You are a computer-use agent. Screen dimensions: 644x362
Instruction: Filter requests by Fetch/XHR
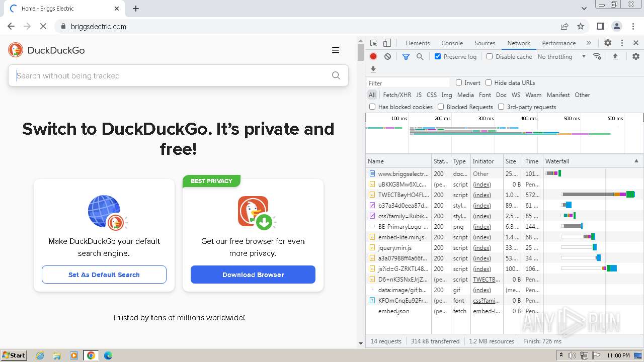(397, 95)
